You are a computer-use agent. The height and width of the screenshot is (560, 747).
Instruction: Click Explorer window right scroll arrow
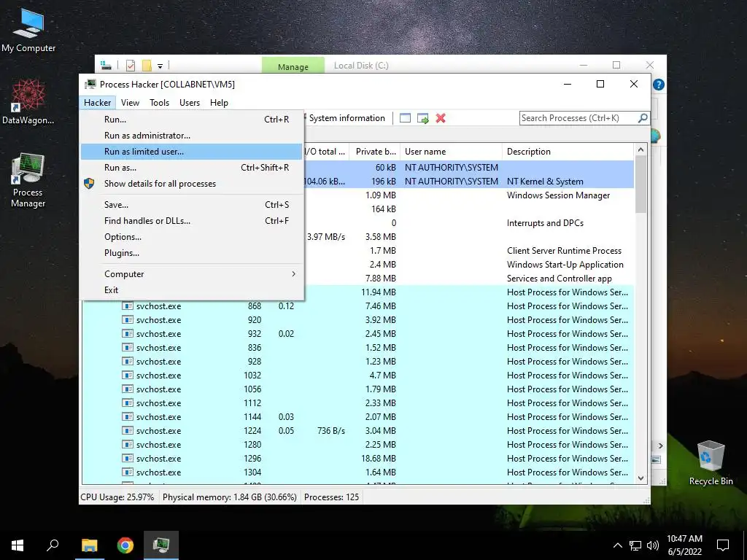coord(660,446)
